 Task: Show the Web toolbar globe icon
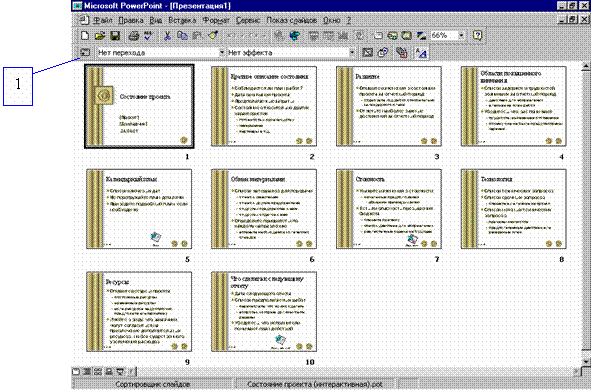click(x=294, y=36)
